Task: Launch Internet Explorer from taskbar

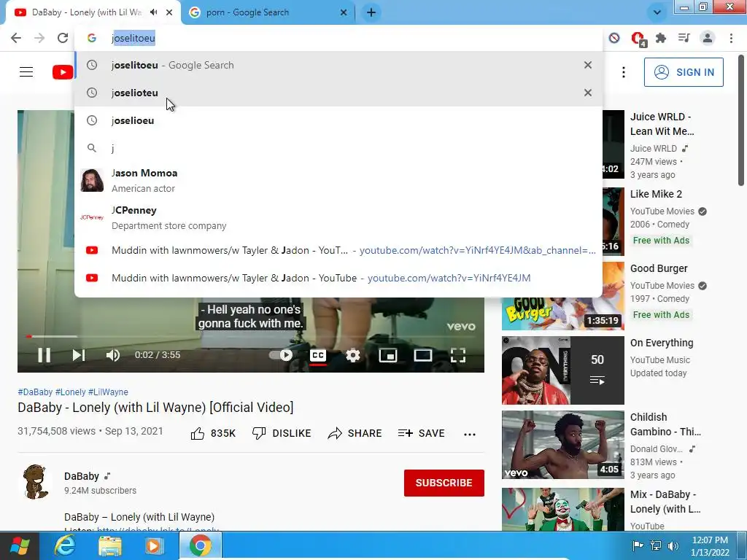Action: click(x=65, y=545)
